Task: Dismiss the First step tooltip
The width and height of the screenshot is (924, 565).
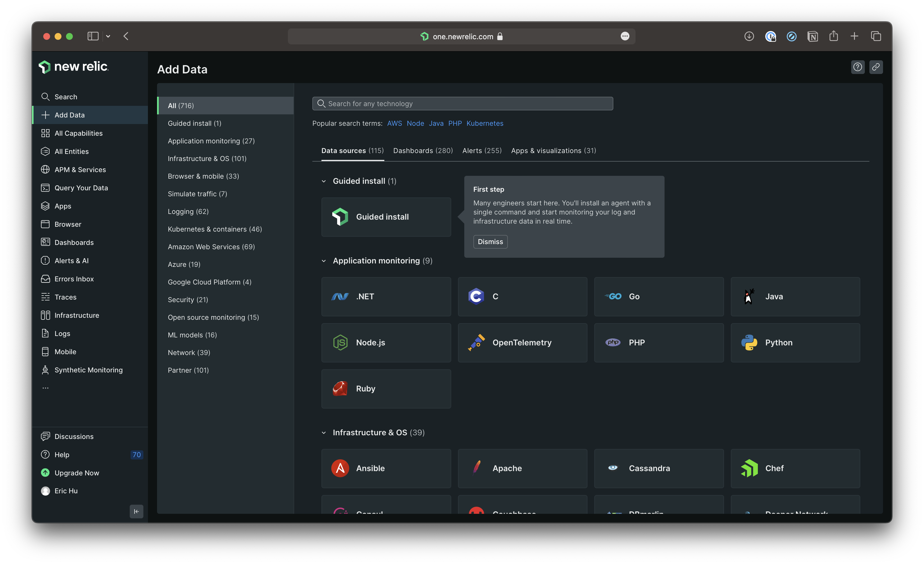Action: 490,242
